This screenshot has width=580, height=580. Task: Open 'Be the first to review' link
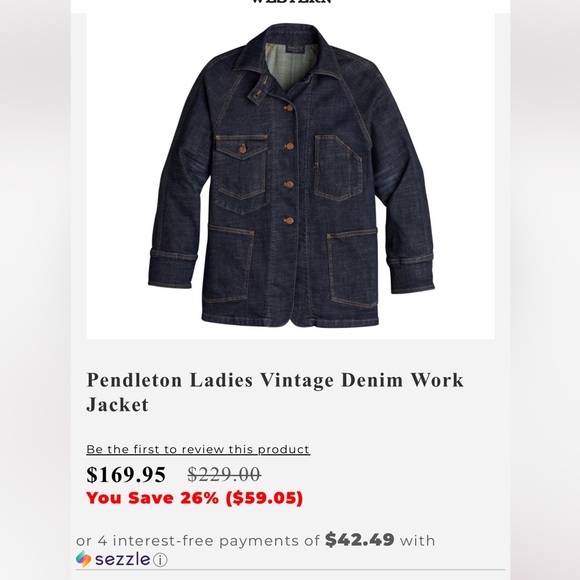[198, 449]
